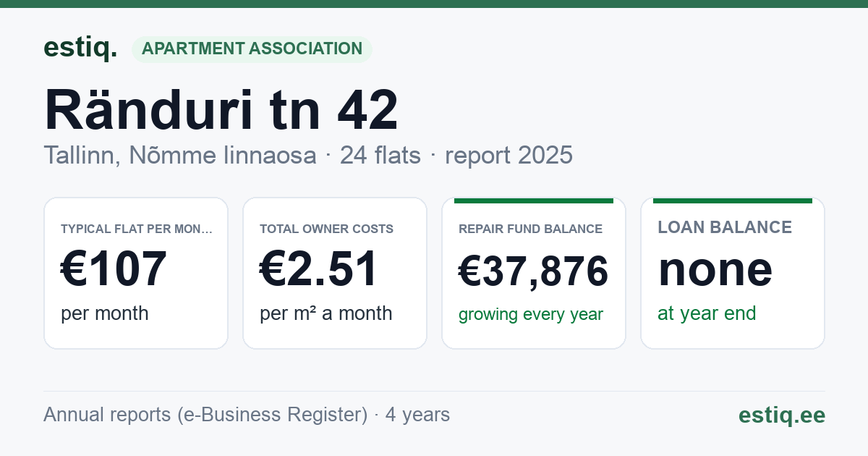Open the Repair fund balance card
This screenshot has width=868, height=456.
pos(534,273)
